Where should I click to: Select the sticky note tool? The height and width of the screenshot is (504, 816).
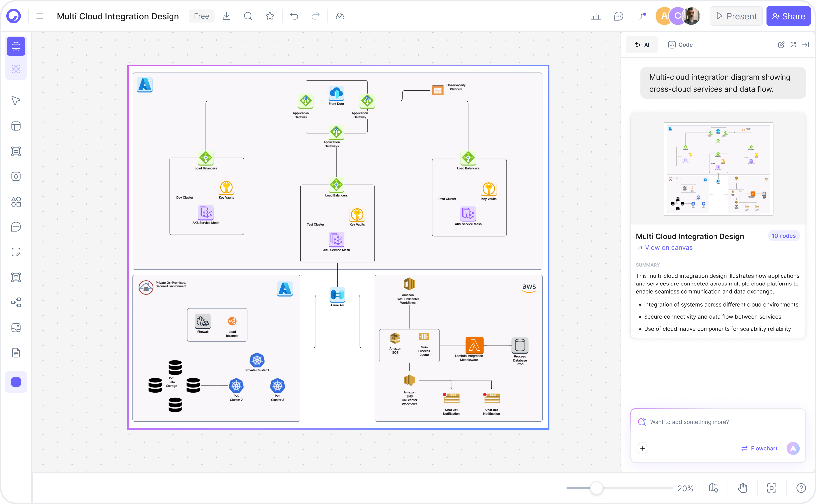click(16, 252)
